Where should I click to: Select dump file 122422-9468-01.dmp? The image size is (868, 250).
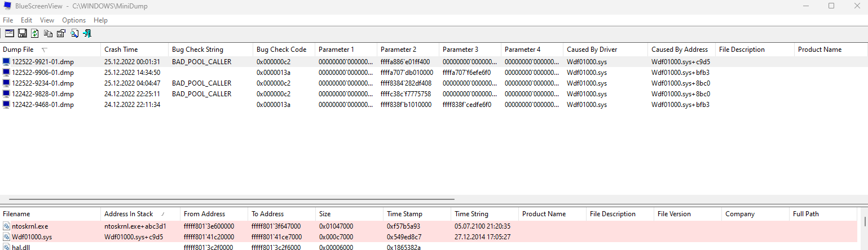(x=43, y=105)
